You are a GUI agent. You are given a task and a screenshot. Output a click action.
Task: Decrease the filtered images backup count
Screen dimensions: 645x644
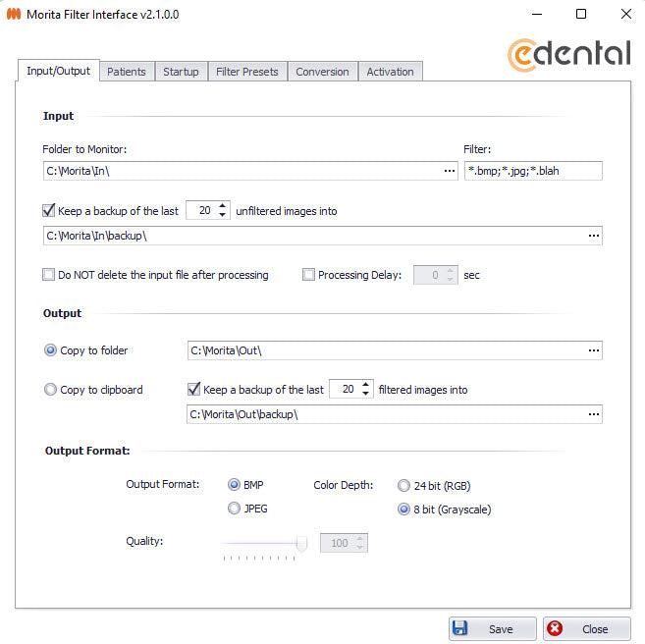[366, 394]
